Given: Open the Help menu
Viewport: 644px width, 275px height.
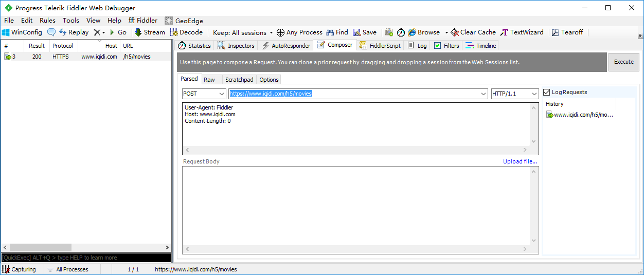Looking at the screenshot, I should pos(114,21).
